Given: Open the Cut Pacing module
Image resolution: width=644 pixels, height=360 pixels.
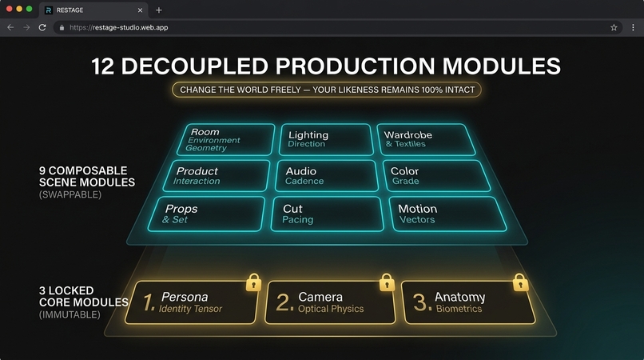Looking at the screenshot, I should coord(327,214).
